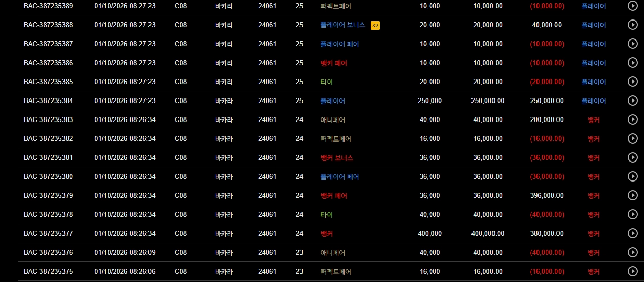Select bet ID BAC-387235384
The image size is (644, 282).
click(48, 101)
